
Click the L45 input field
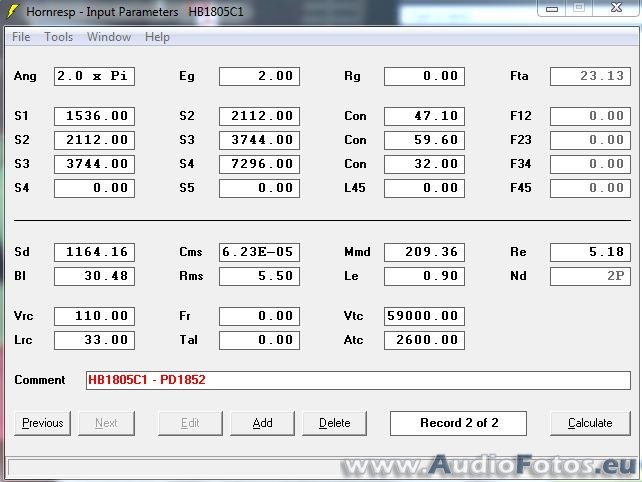[x=424, y=188]
